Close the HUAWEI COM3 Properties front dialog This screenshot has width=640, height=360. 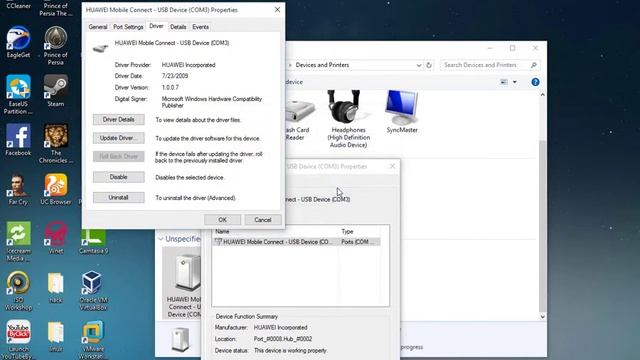coord(278,10)
